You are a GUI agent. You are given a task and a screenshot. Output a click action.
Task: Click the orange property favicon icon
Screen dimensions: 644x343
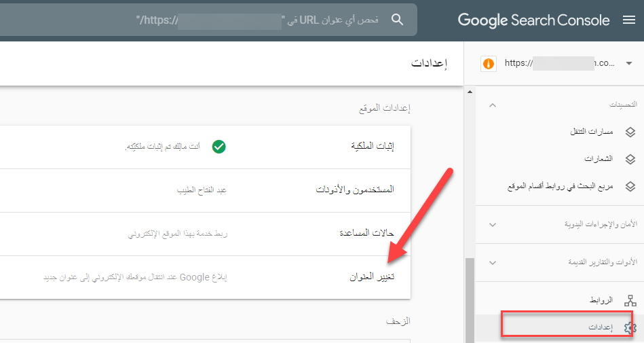pos(489,64)
